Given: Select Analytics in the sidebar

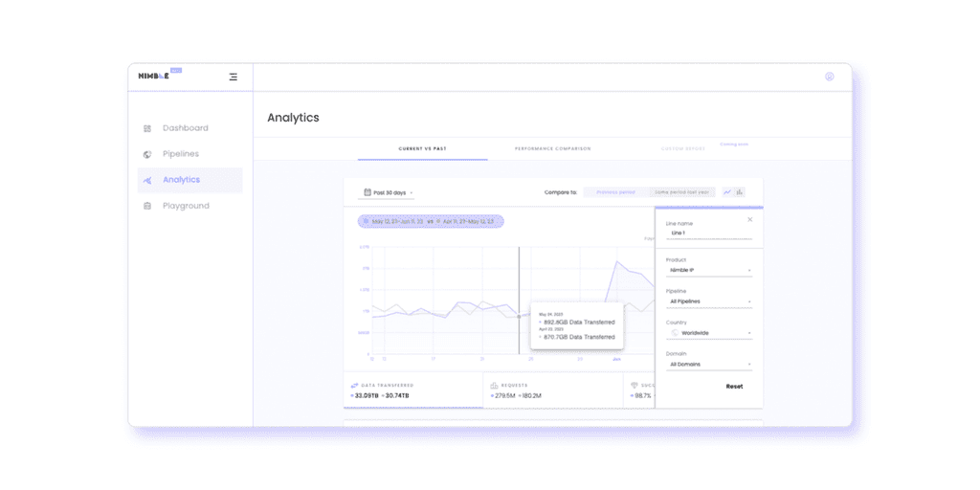Looking at the screenshot, I should pyautogui.click(x=190, y=180).
